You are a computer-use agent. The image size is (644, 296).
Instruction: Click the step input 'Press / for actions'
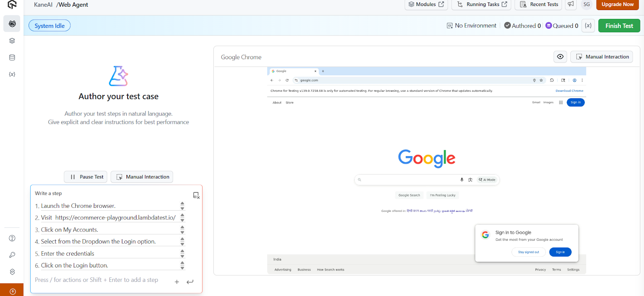(x=97, y=280)
